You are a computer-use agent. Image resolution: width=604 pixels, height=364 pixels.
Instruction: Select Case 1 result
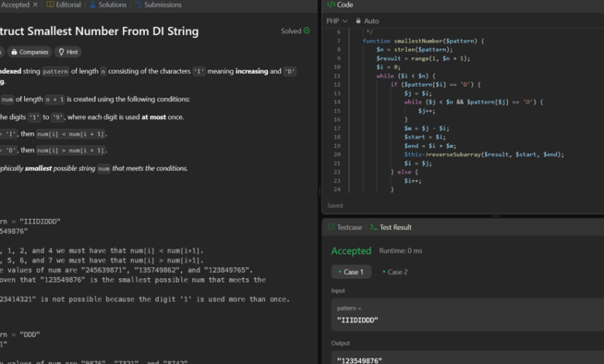pyautogui.click(x=351, y=272)
